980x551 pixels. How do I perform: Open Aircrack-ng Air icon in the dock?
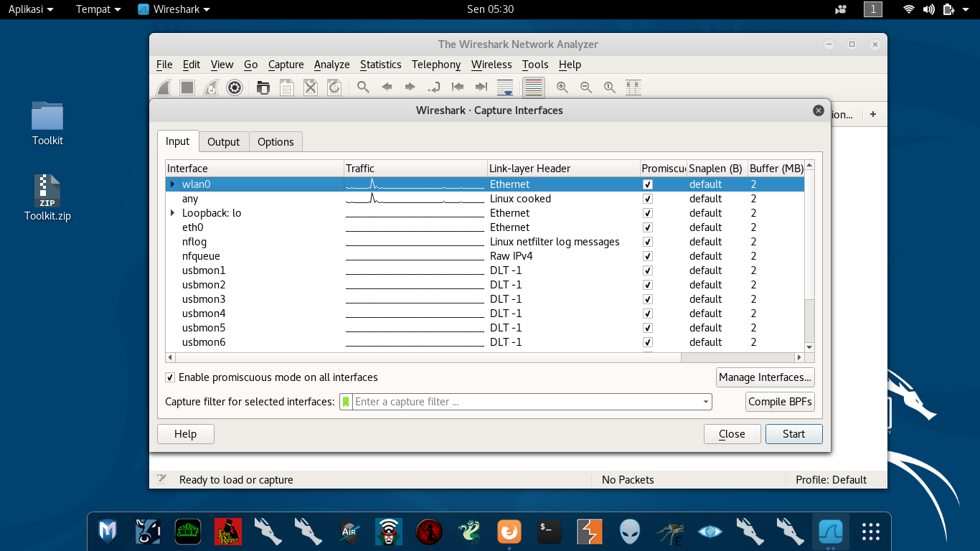point(349,531)
